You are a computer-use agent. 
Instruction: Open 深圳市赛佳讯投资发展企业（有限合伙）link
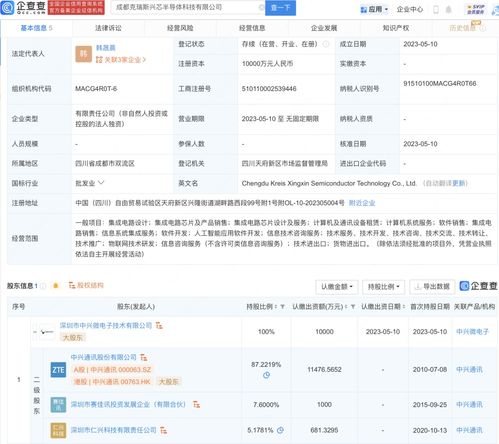pyautogui.click(x=128, y=405)
